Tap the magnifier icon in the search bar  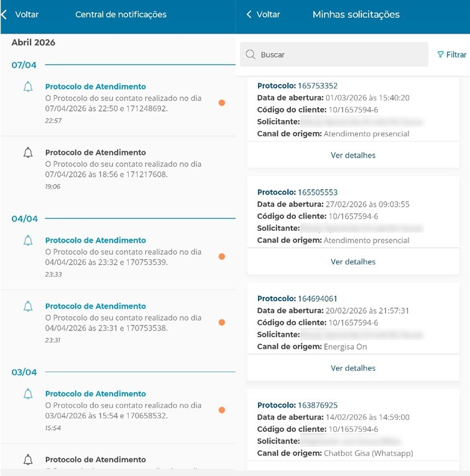click(251, 55)
